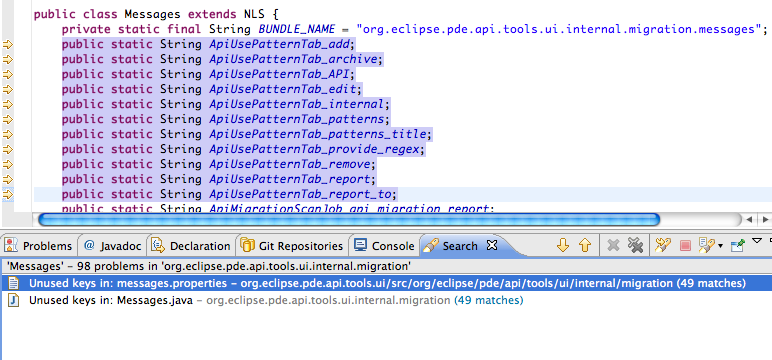Click the ApiUsePatternTab_archive field name
The image size is (772, 360).
coord(293,60)
